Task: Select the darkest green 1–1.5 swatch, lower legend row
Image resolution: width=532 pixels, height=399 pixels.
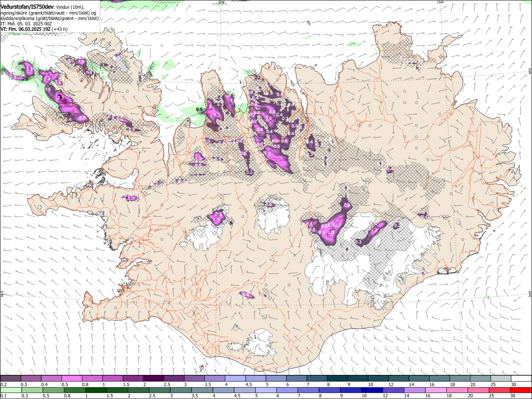Action: pos(96,390)
